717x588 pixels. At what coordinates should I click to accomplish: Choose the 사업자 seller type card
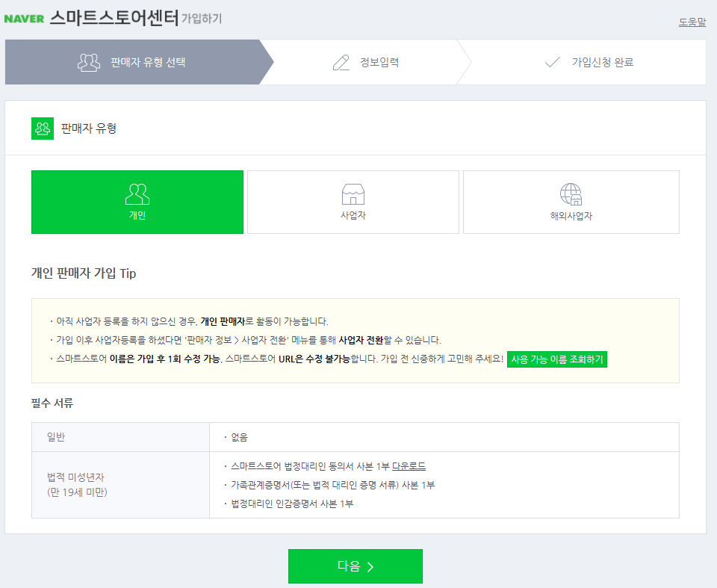pyautogui.click(x=353, y=202)
